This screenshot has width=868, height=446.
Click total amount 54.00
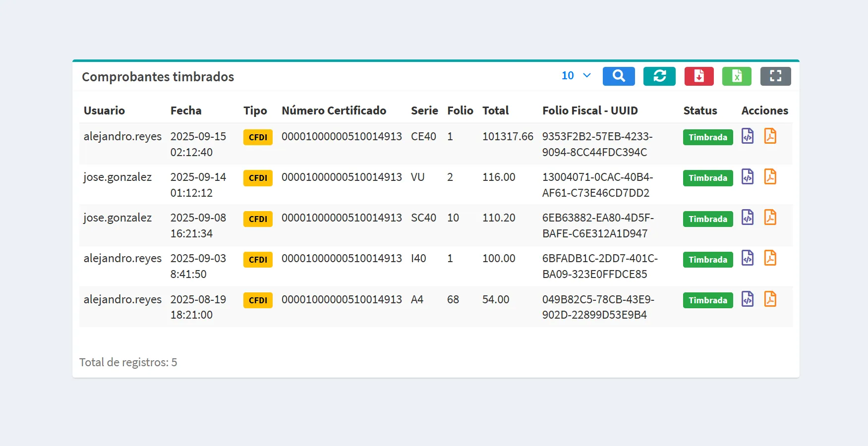[x=496, y=299]
